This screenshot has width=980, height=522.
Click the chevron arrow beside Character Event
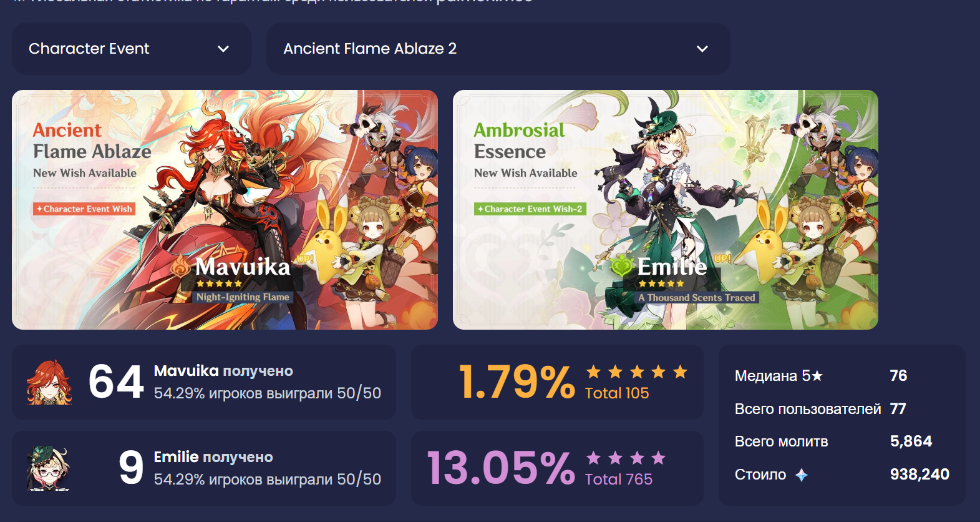click(x=223, y=49)
